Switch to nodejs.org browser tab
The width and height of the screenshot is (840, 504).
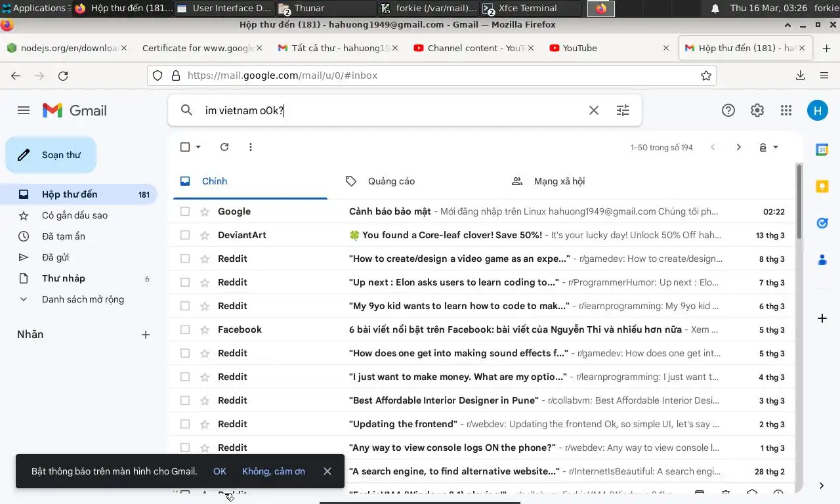66,48
